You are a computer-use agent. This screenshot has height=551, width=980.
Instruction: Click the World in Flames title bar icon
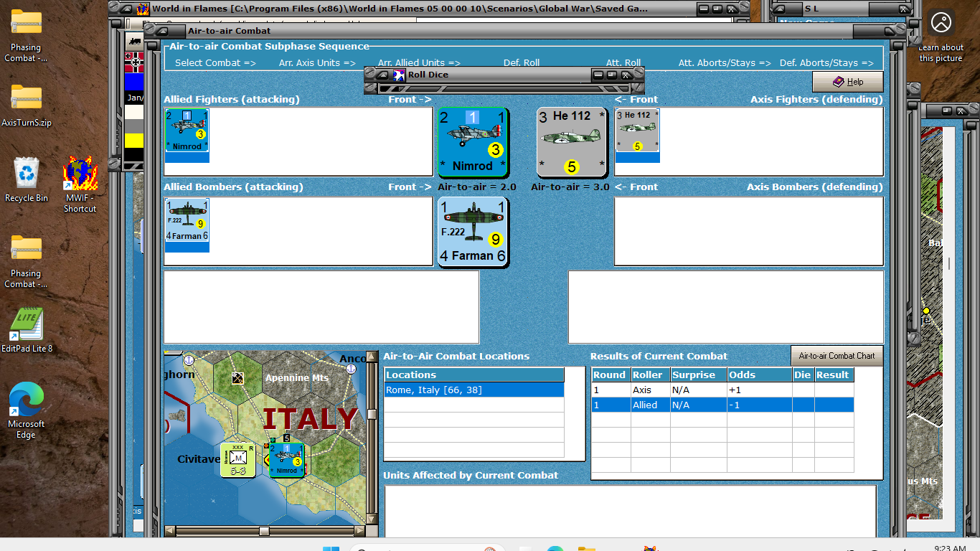click(x=143, y=9)
